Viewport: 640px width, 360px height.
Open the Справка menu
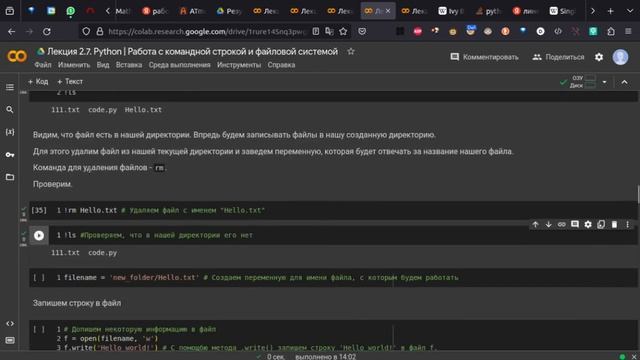281,65
